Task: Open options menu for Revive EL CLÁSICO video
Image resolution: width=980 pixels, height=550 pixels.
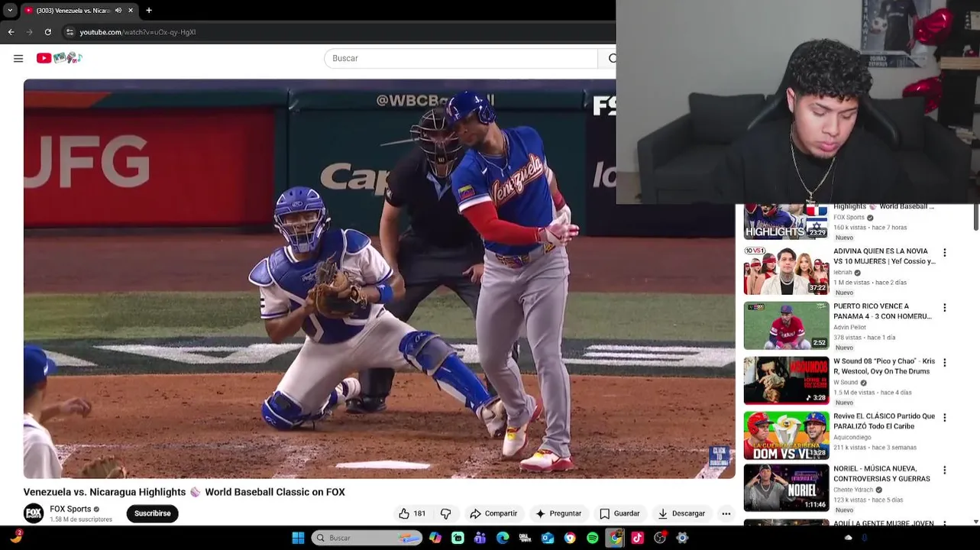Action: (x=945, y=418)
